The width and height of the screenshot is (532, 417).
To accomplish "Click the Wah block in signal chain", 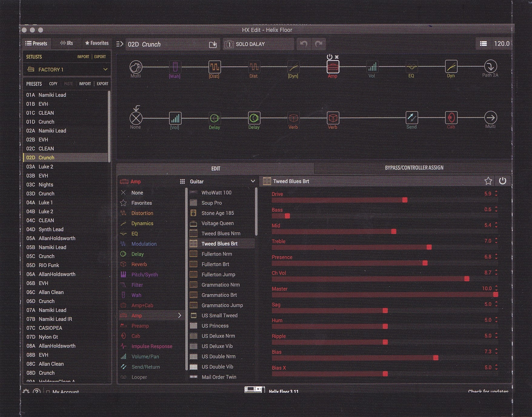I will tap(175, 67).
